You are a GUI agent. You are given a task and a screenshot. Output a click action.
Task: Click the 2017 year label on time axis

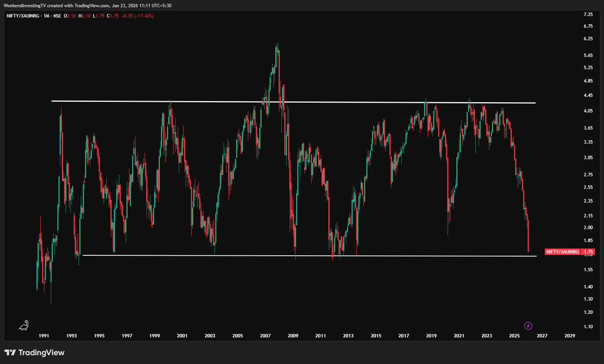coord(404,336)
